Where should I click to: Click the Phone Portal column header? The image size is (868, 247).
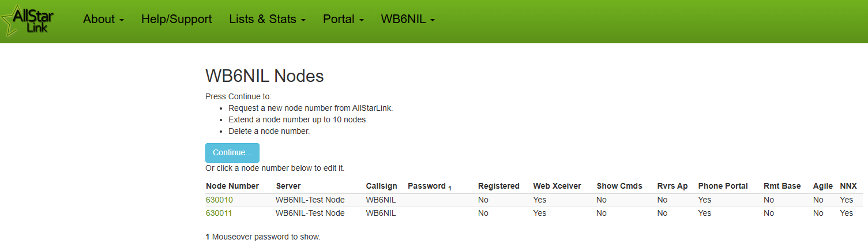[x=723, y=186]
